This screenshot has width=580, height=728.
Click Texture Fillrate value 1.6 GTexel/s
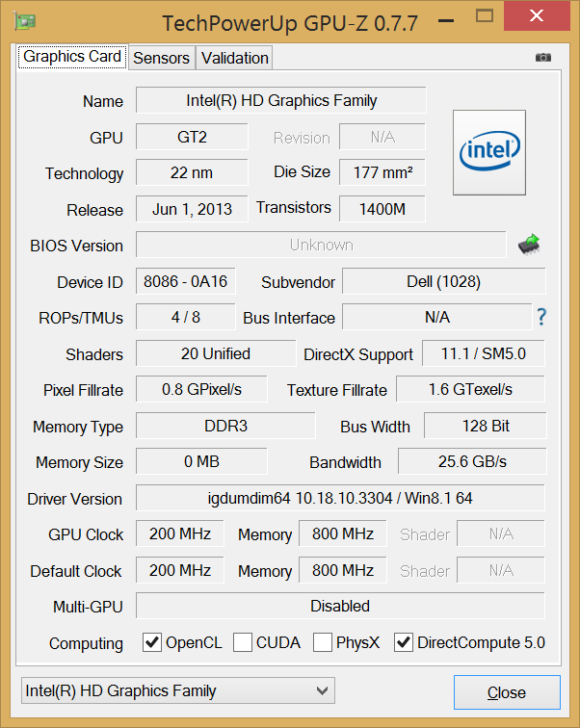(470, 390)
